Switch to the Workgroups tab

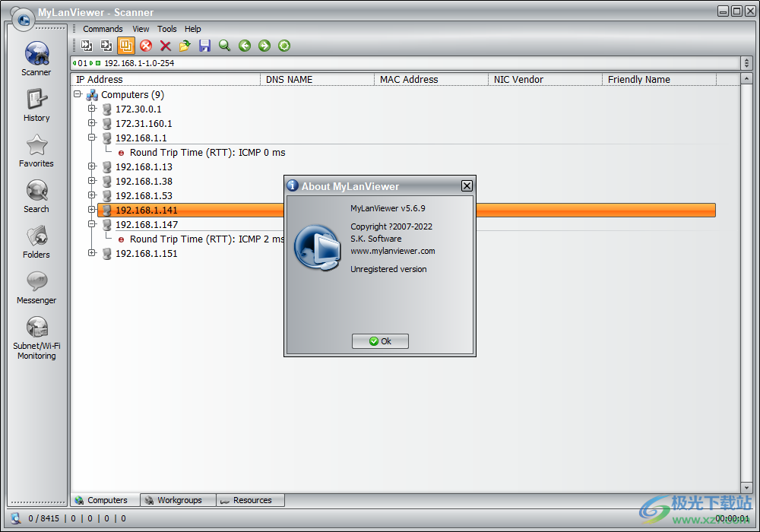(x=179, y=500)
